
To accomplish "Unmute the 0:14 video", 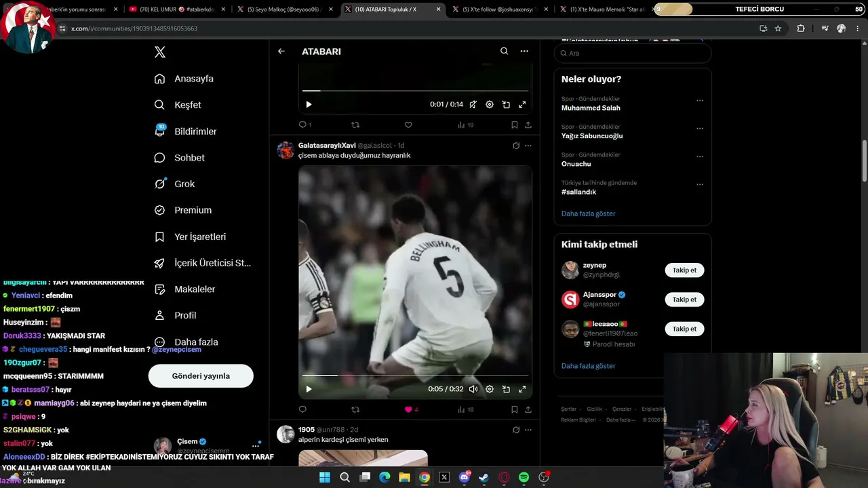I will [473, 104].
